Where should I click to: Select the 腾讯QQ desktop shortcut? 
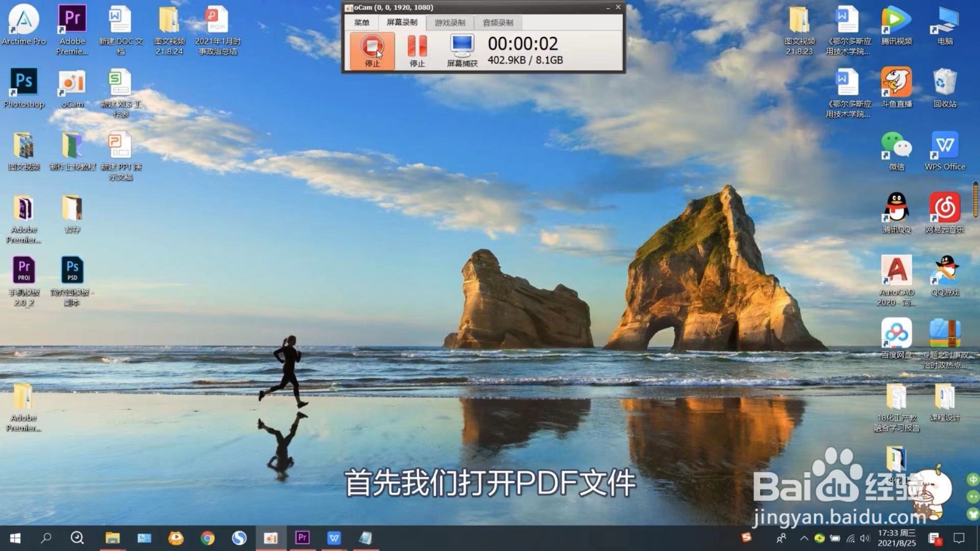pos(897,213)
